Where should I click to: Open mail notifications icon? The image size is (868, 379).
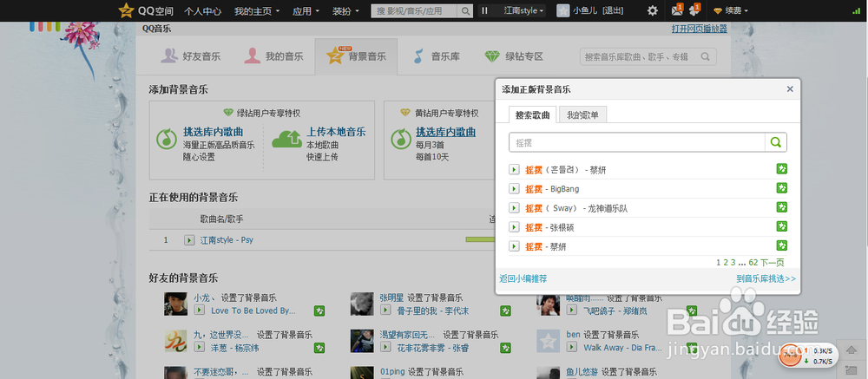tap(677, 10)
